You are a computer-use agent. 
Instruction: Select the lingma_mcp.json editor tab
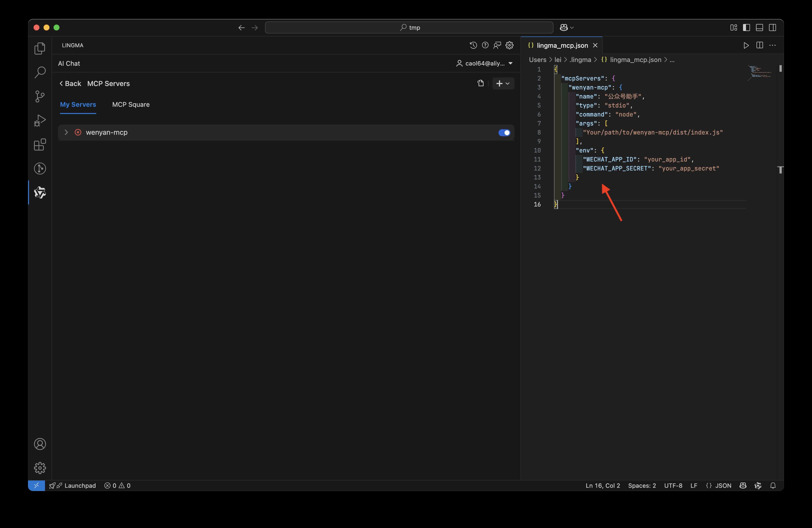[x=561, y=45]
